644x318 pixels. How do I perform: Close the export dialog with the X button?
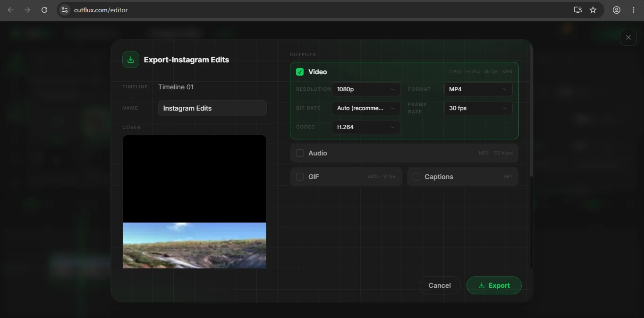pyautogui.click(x=628, y=37)
